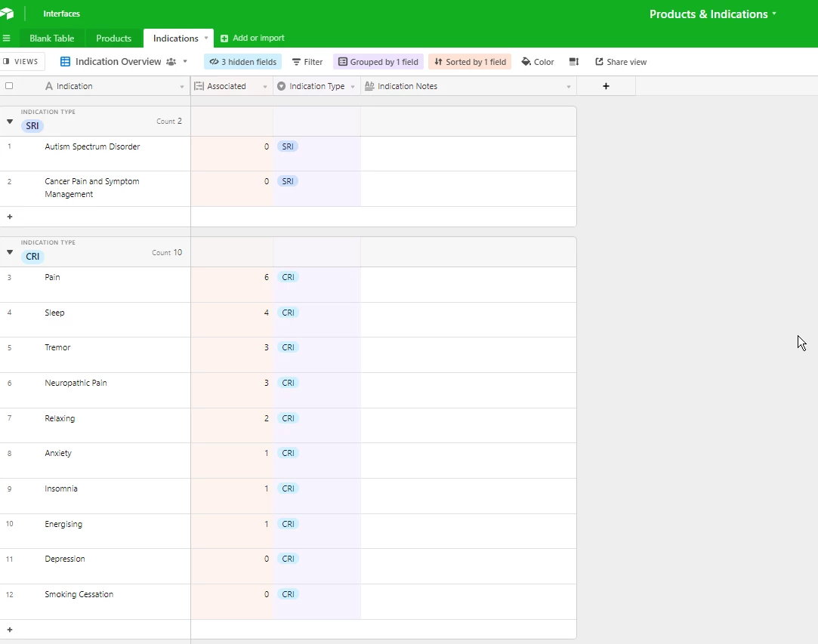Open the Products & Indications base menu
Viewport: 818px width, 644px height.
pos(712,14)
